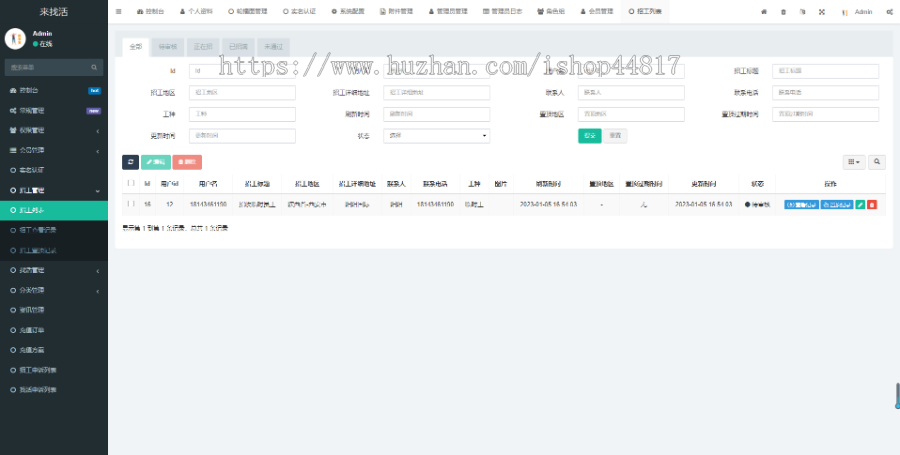Image resolution: width=900 pixels, height=455 pixels.
Task: Open 招工申诉列表 in the sidebar
Action: coord(54,370)
